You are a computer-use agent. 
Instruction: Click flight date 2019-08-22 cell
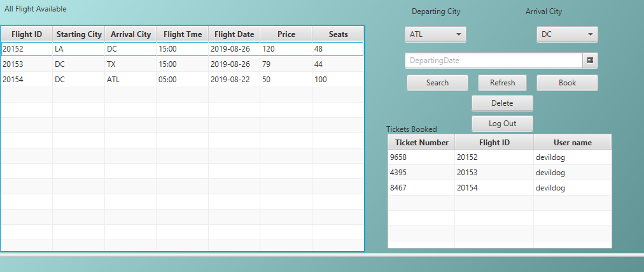pyautogui.click(x=234, y=80)
